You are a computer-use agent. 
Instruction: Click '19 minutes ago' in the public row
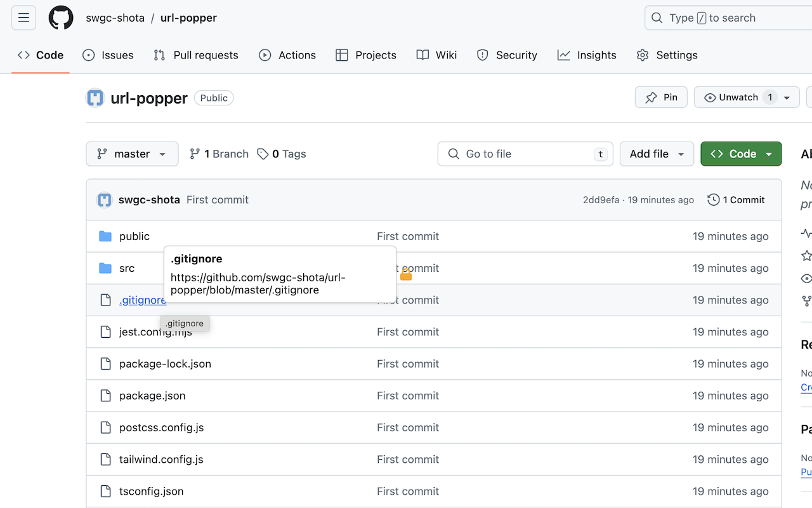tap(731, 236)
